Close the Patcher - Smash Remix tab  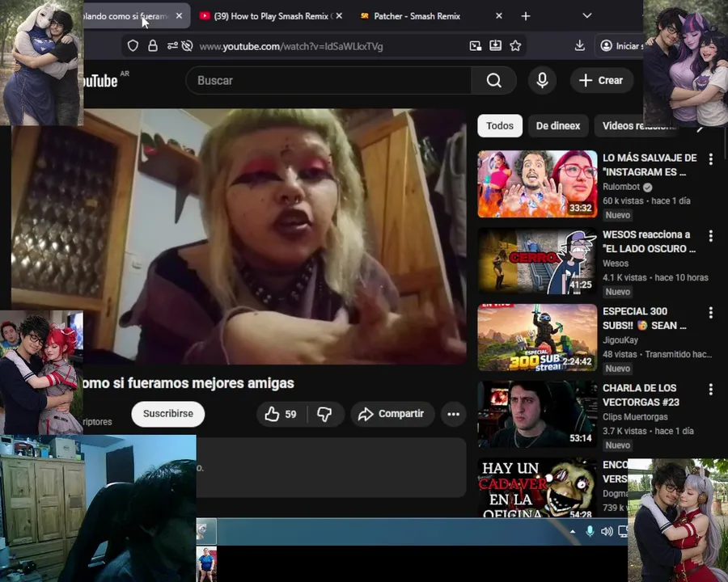(x=498, y=16)
